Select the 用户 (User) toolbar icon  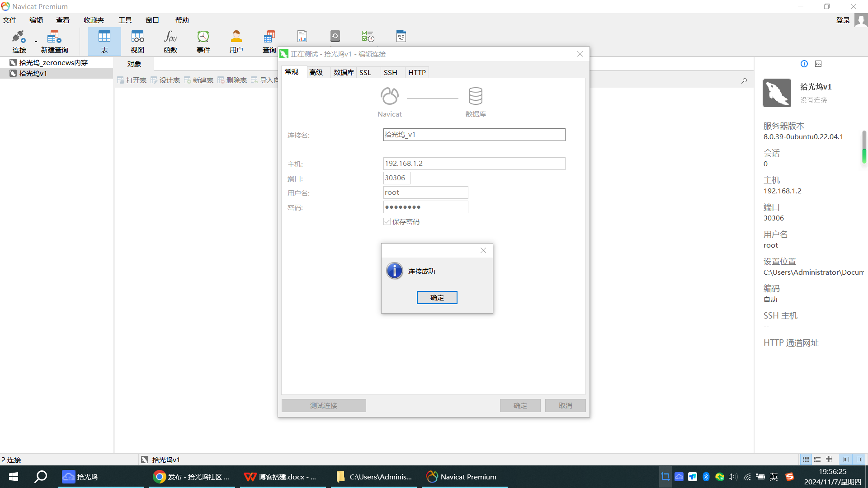pos(236,41)
